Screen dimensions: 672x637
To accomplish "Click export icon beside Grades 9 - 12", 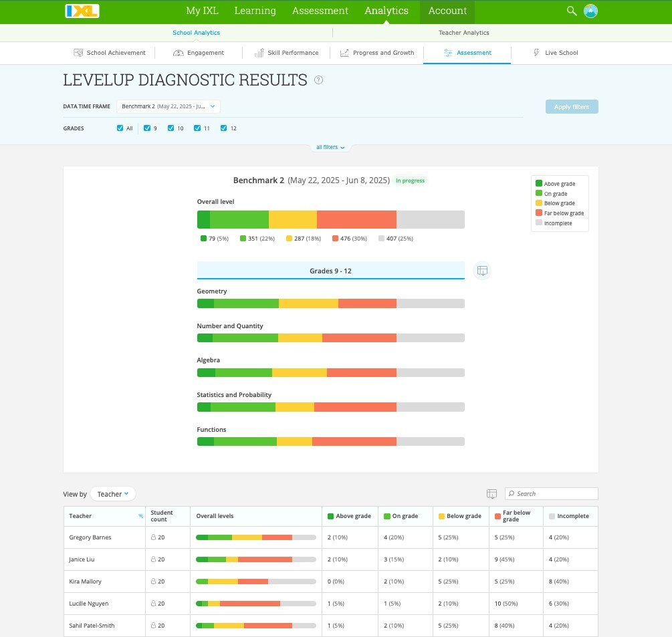I will tap(482, 271).
